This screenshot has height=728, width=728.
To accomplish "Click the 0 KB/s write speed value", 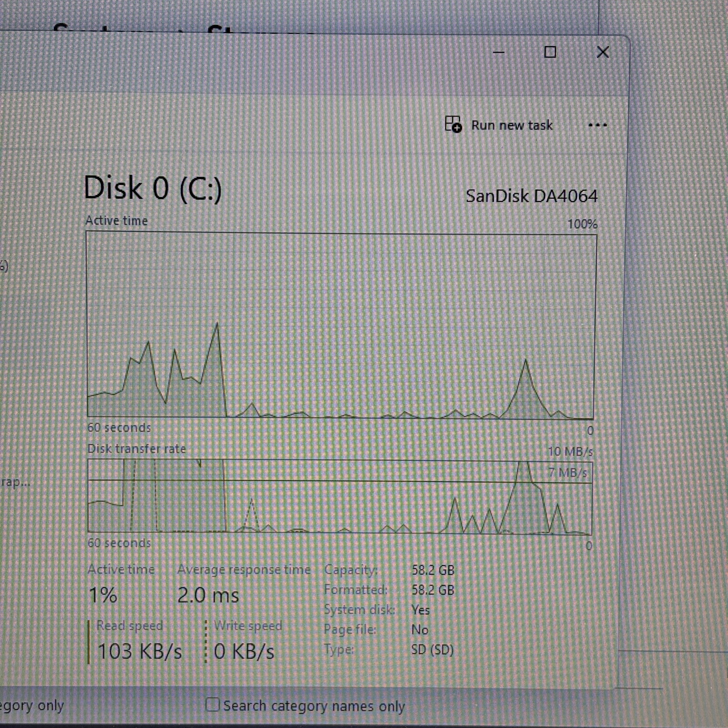I will click(x=244, y=651).
